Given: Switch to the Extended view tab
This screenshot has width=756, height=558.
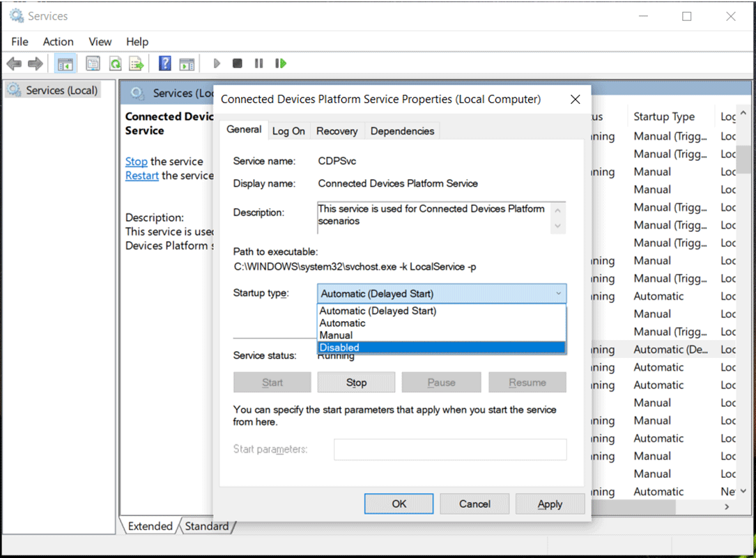Looking at the screenshot, I should pyautogui.click(x=150, y=526).
